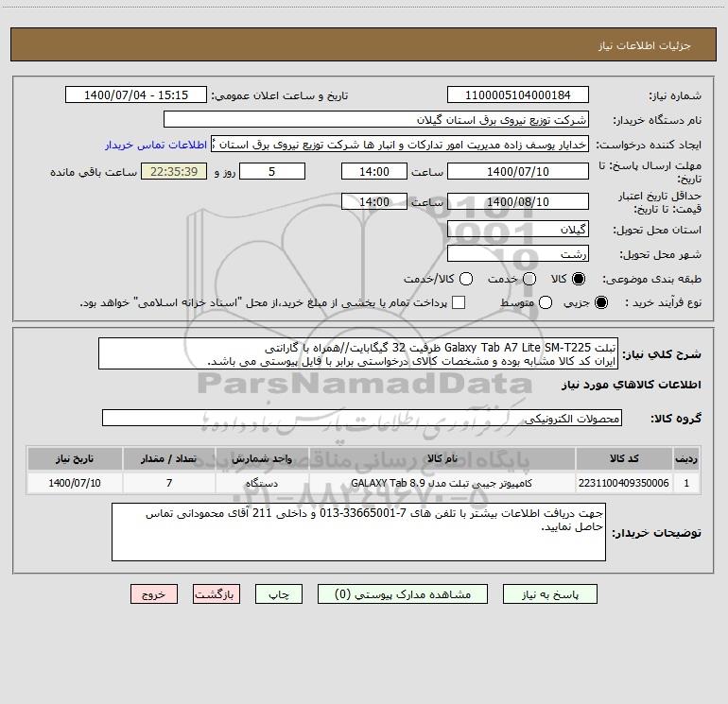728x704 pixels.
Task: Click the table date cell 1400/07/10
Action: 75,483
